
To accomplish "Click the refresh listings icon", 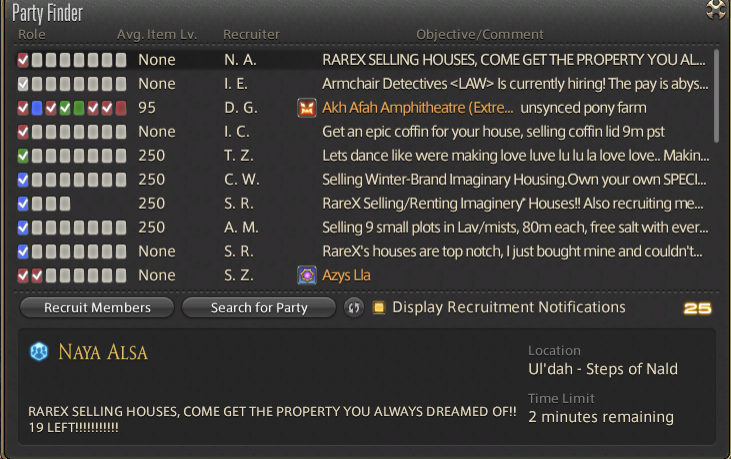I will (x=353, y=308).
